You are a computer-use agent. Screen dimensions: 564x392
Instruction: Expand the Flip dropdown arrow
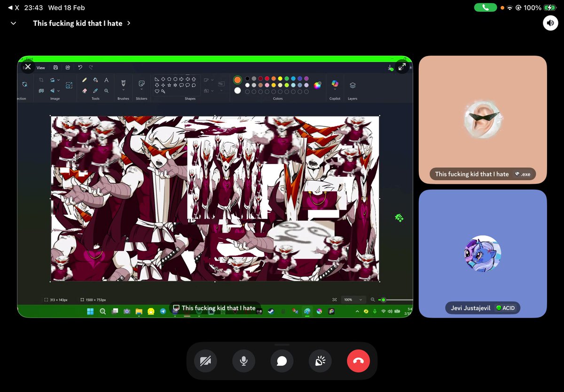click(x=58, y=90)
